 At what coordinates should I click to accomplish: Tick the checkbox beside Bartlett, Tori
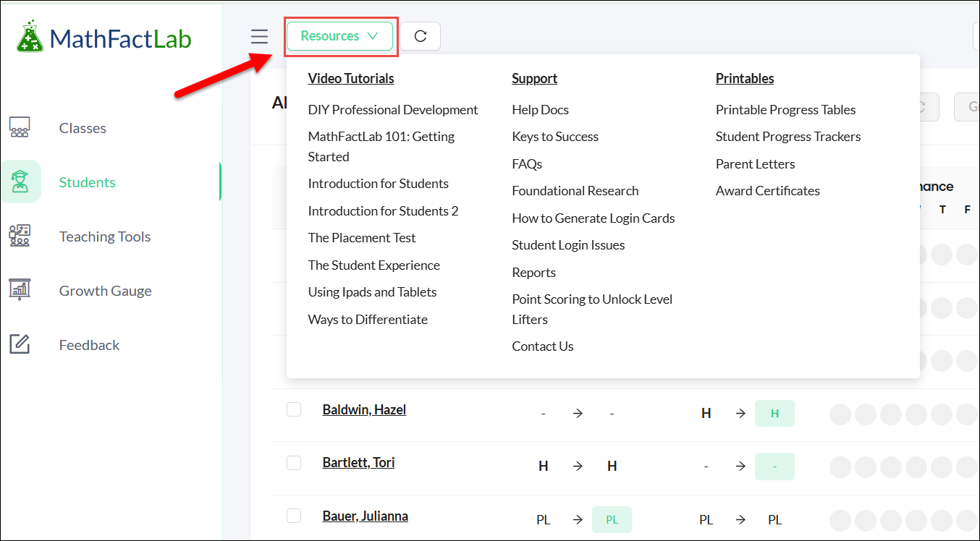click(294, 463)
